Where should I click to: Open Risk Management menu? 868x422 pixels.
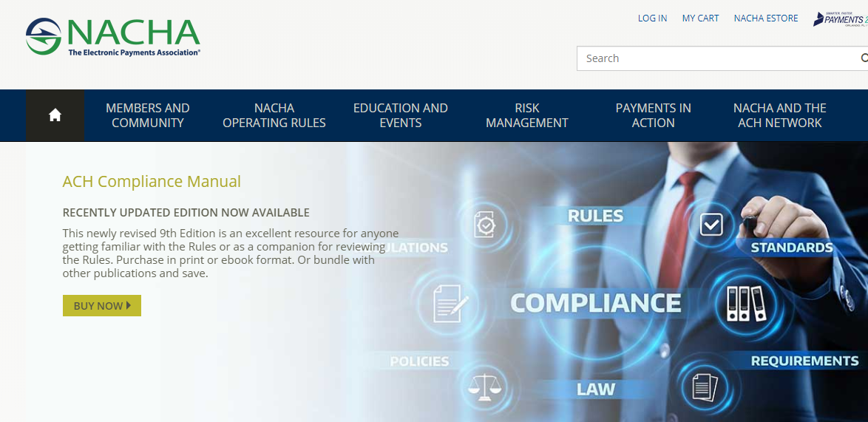coord(527,115)
